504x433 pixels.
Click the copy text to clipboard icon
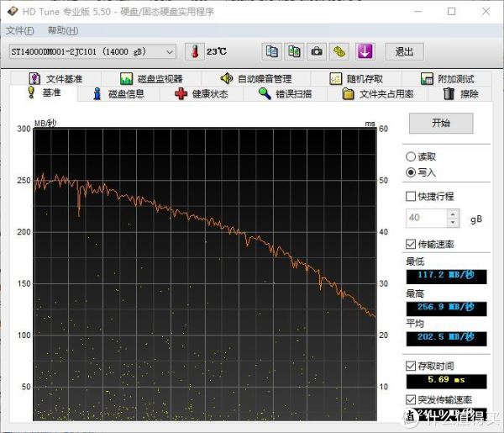point(271,51)
